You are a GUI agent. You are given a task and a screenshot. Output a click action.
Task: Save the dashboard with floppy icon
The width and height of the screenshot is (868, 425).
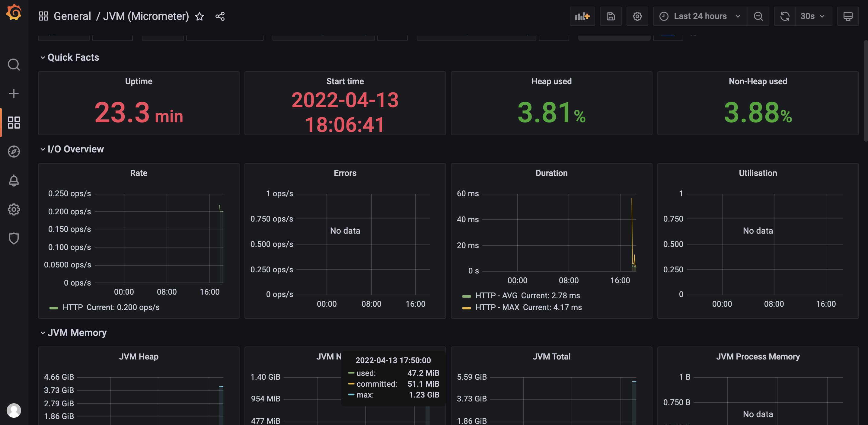tap(611, 16)
